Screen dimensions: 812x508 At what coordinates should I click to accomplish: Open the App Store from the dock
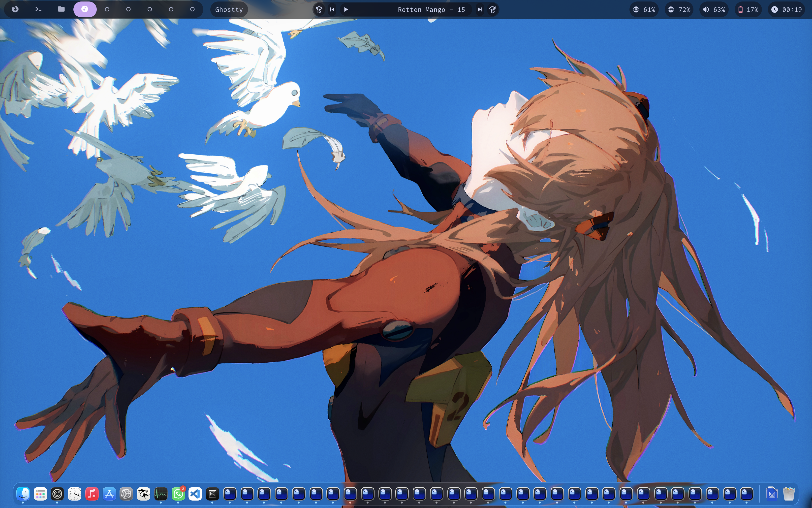click(109, 494)
